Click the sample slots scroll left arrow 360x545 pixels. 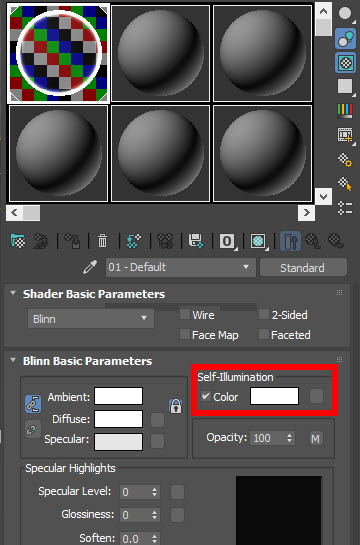(14, 212)
